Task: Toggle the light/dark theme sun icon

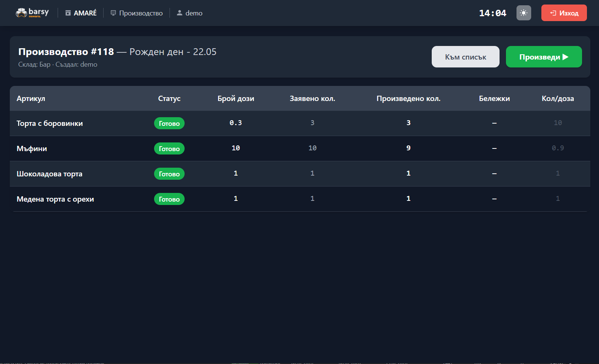Action: (x=524, y=13)
